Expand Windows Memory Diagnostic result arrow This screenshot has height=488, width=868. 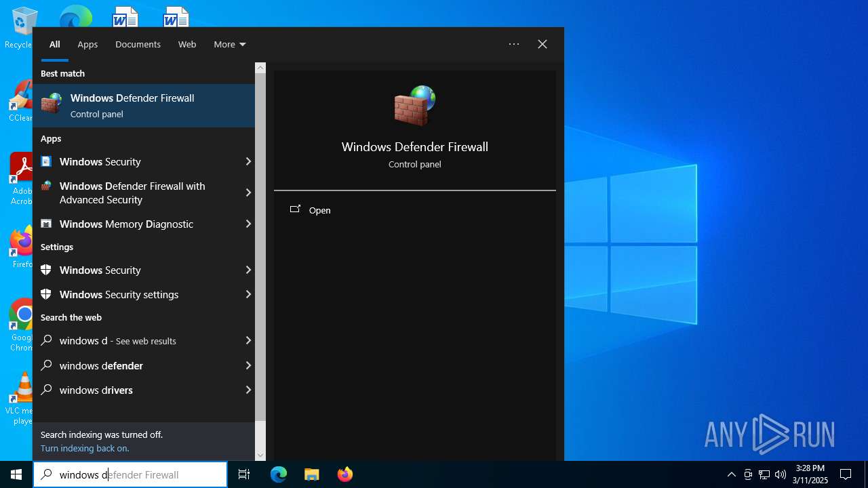click(x=248, y=224)
